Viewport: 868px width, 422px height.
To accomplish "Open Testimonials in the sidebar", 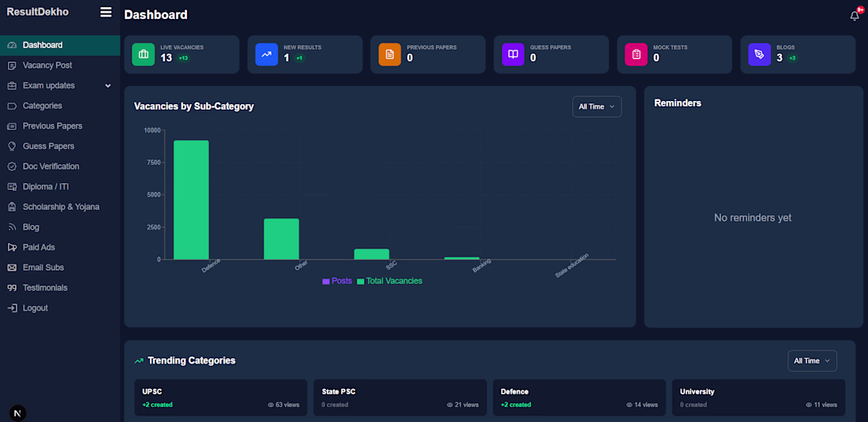I will [60, 288].
